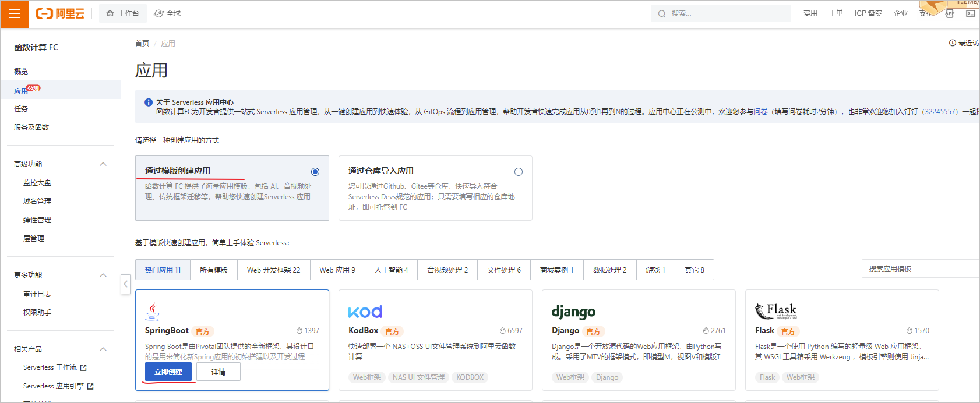Switch to 所有模版 tab
The image size is (980, 403).
(x=214, y=270)
